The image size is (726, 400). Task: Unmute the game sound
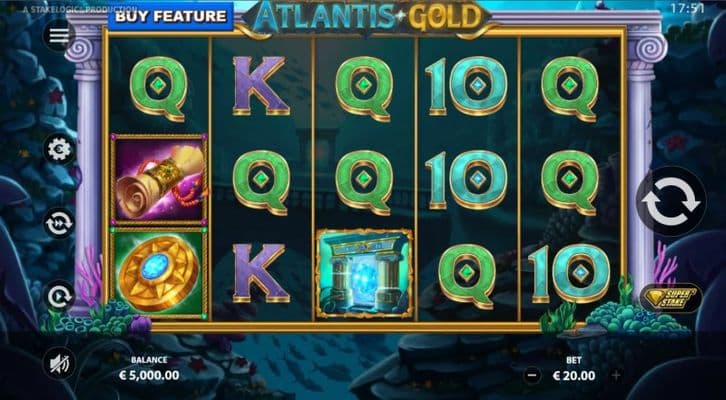(59, 363)
